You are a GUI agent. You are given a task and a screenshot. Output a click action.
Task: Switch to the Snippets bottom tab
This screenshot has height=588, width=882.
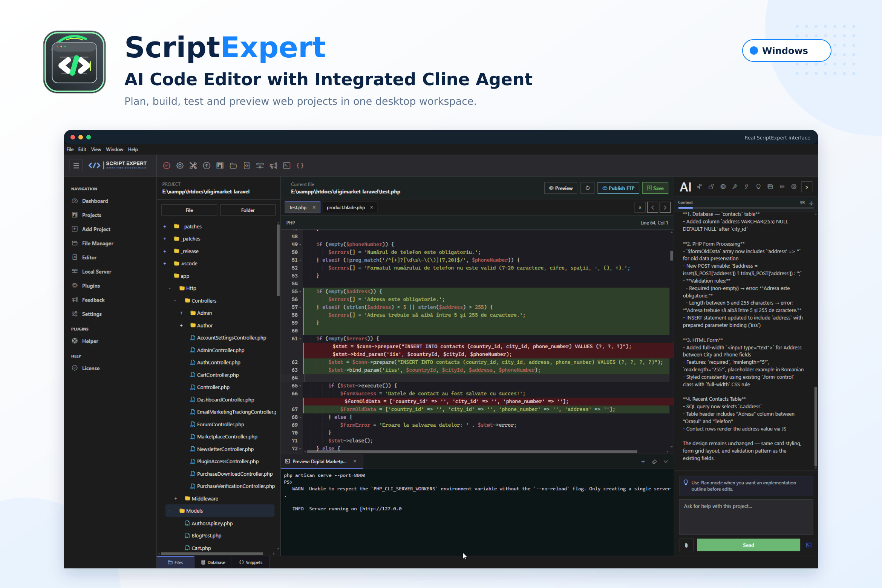[251, 562]
